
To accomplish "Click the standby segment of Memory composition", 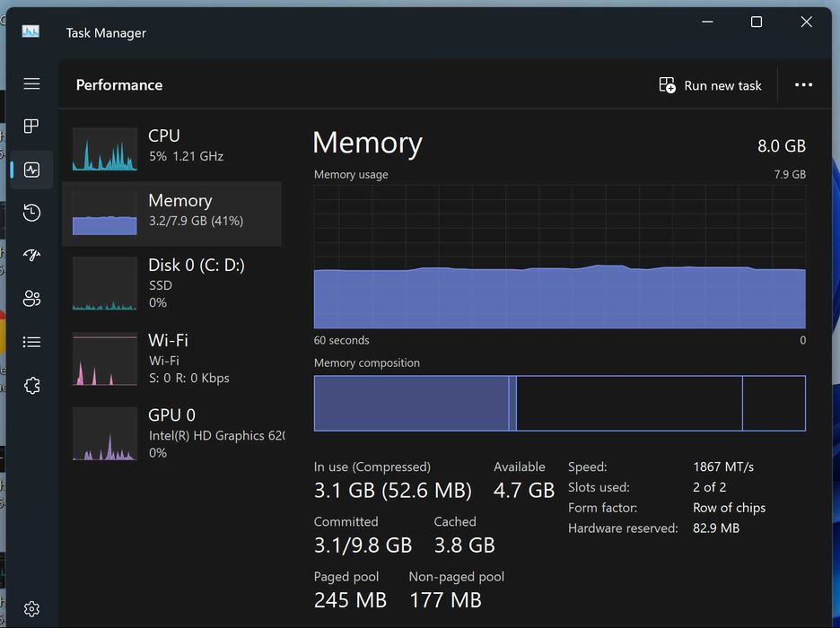I will (629, 403).
